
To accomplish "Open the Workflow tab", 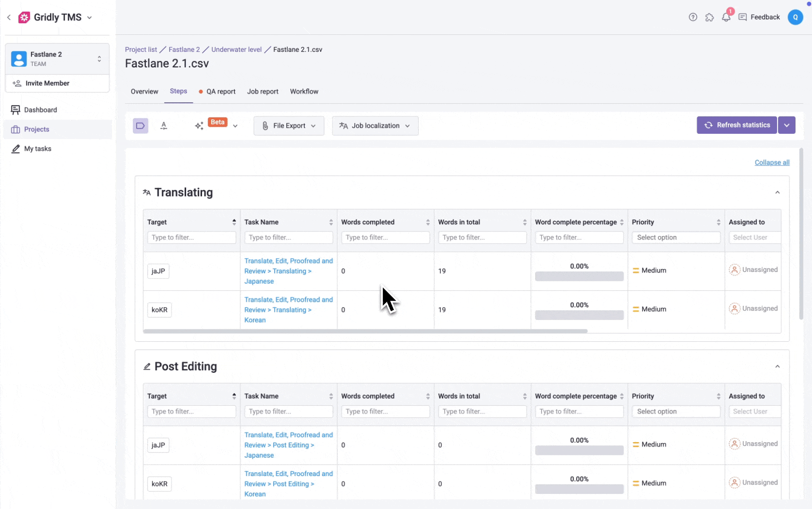I will point(304,91).
